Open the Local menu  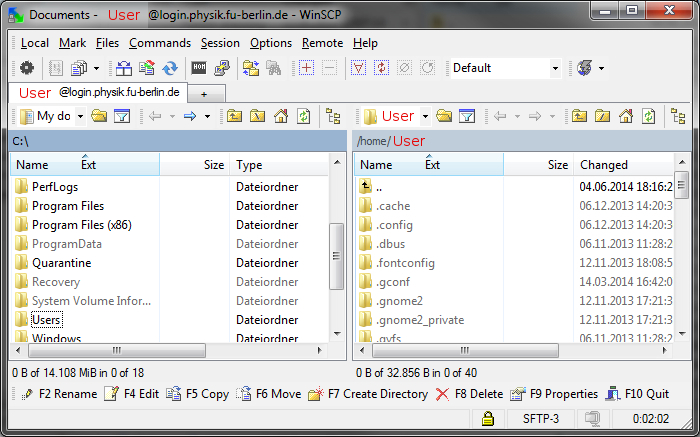[x=35, y=43]
